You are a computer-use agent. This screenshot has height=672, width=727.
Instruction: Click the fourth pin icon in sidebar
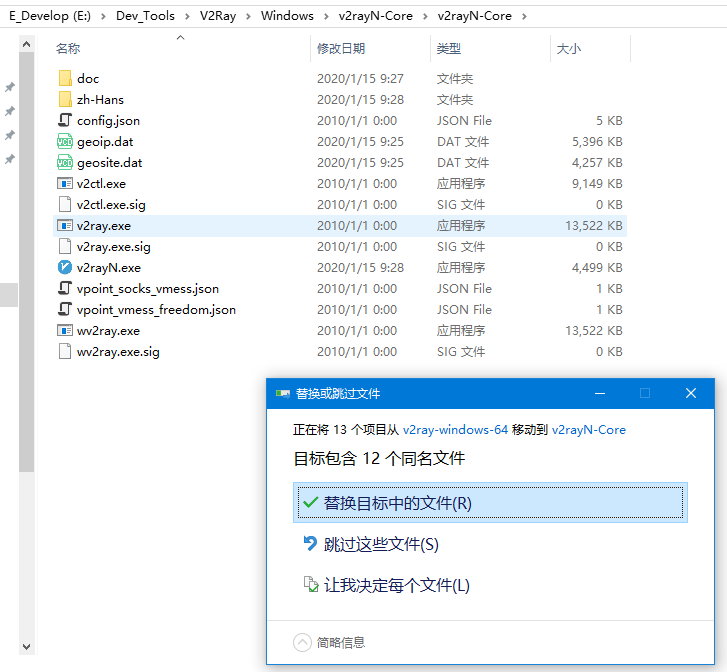(x=9, y=159)
